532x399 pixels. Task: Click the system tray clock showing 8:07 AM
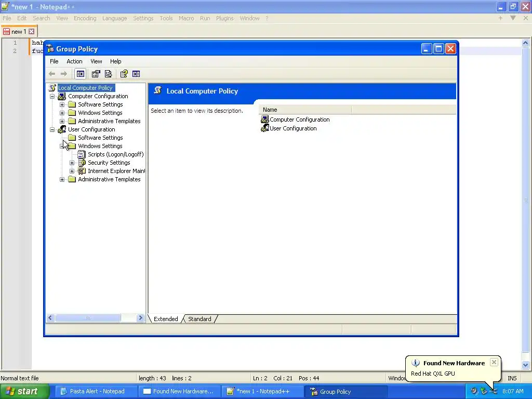click(x=513, y=392)
